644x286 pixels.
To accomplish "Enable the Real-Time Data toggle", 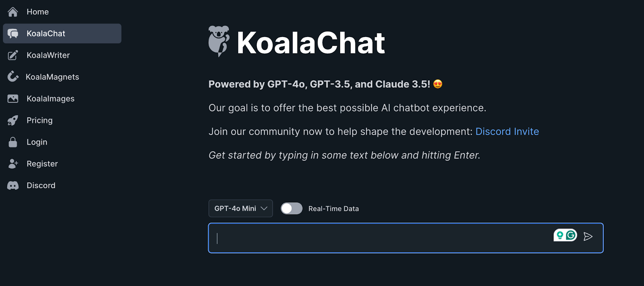I will click(x=291, y=208).
